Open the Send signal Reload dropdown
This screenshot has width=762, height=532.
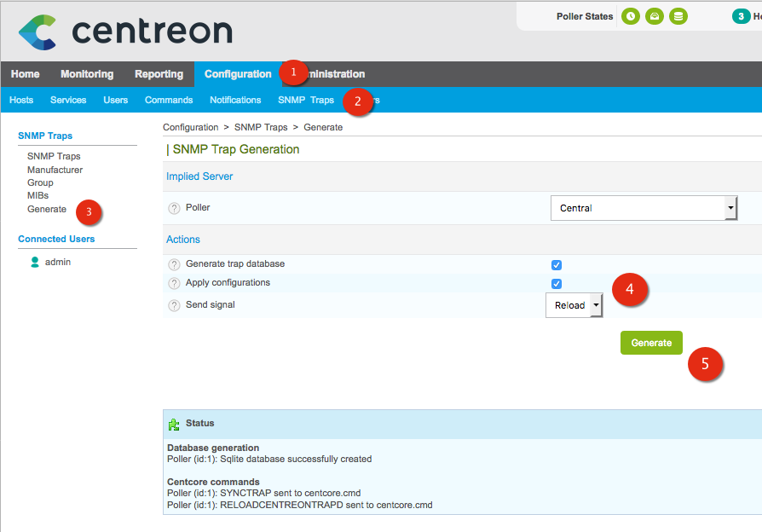tap(574, 305)
